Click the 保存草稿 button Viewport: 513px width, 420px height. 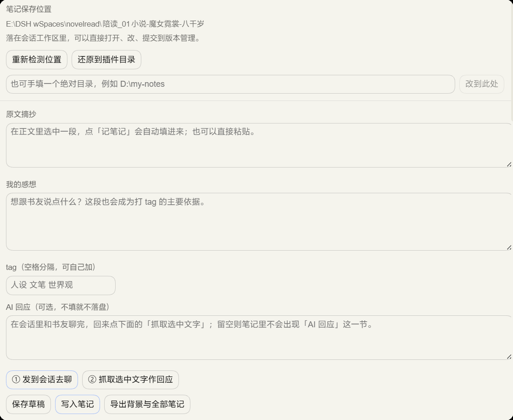click(x=28, y=404)
